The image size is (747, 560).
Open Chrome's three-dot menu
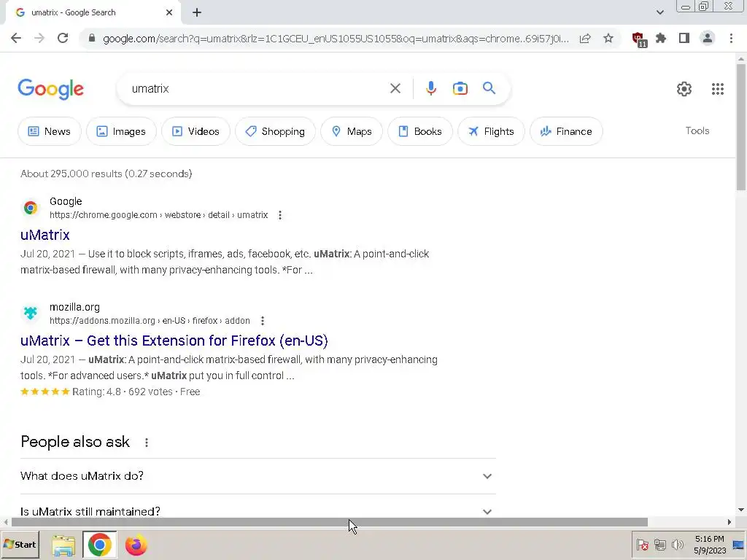pyautogui.click(x=731, y=38)
